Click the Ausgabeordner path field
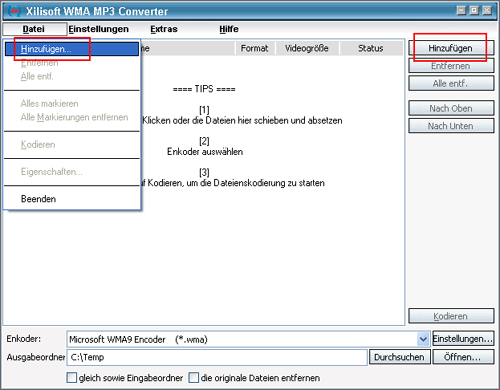 tap(217, 357)
